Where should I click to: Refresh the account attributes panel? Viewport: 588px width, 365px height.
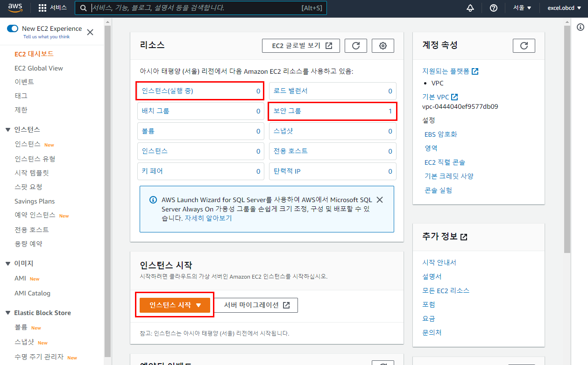tap(524, 45)
